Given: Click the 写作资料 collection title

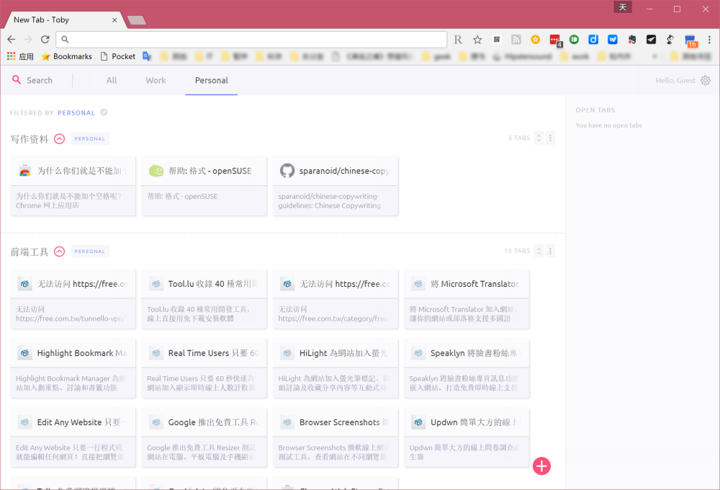Looking at the screenshot, I should [x=29, y=139].
